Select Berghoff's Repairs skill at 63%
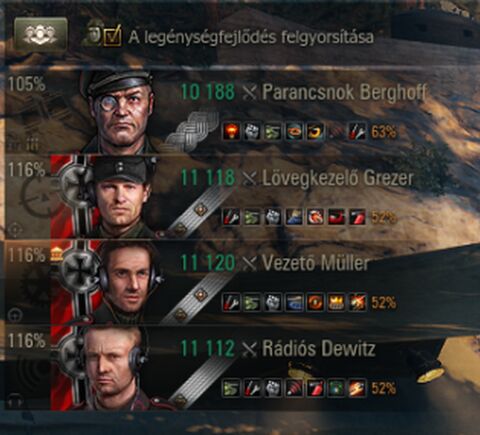Image resolution: width=480 pixels, height=435 pixels. tap(358, 132)
